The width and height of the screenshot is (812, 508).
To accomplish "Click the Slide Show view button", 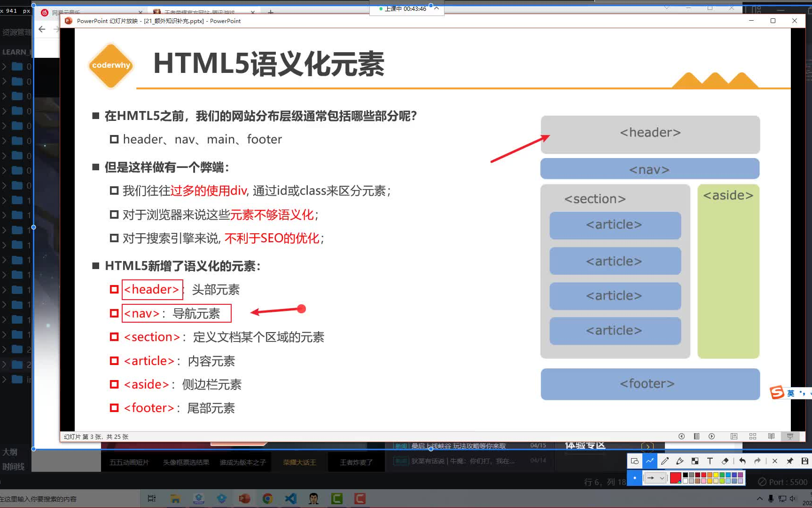I will click(790, 437).
